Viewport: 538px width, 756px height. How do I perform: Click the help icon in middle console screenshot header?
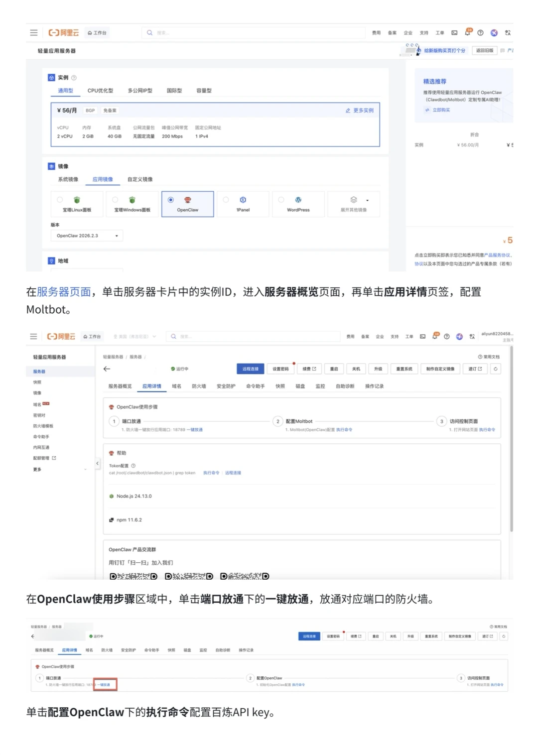click(447, 337)
